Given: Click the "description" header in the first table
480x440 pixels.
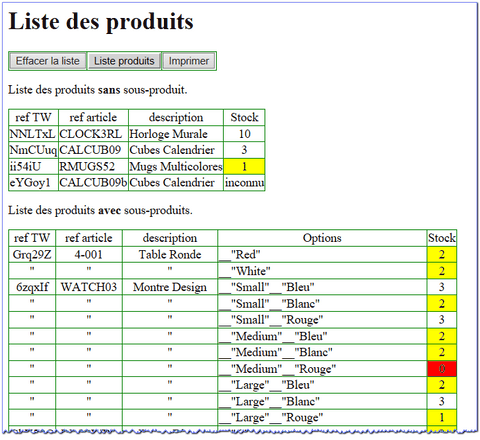Looking at the screenshot, I should pos(176,117).
